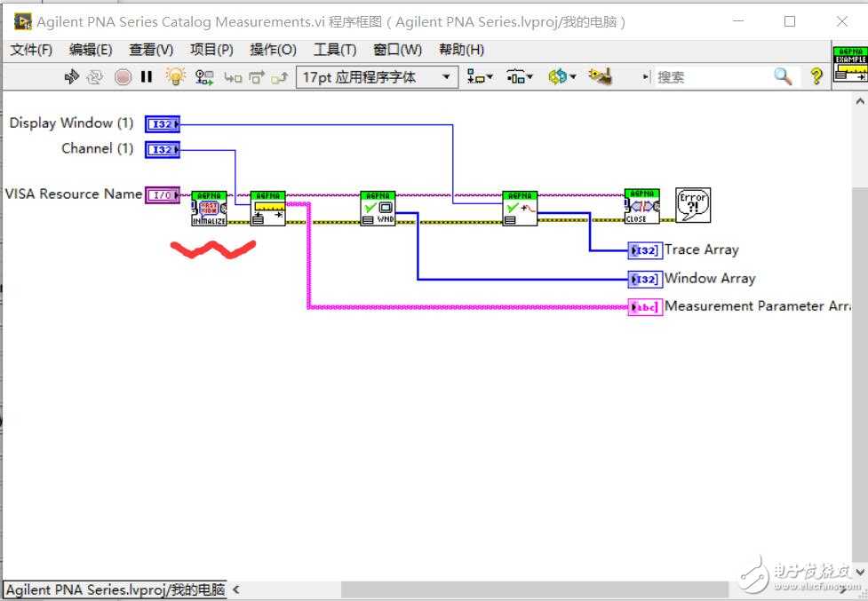Select the VISA Resource Name I/O terminal
868x601 pixels.
(163, 195)
